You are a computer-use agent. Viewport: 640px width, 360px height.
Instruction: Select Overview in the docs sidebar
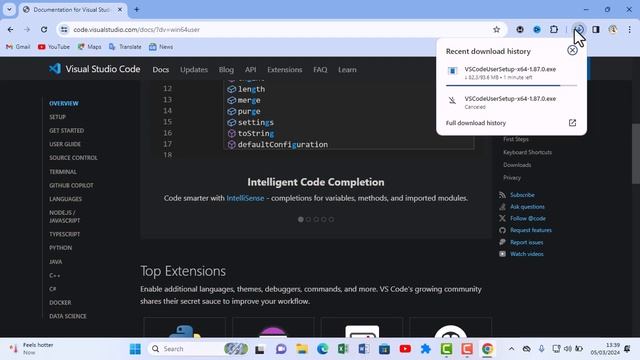[64, 103]
